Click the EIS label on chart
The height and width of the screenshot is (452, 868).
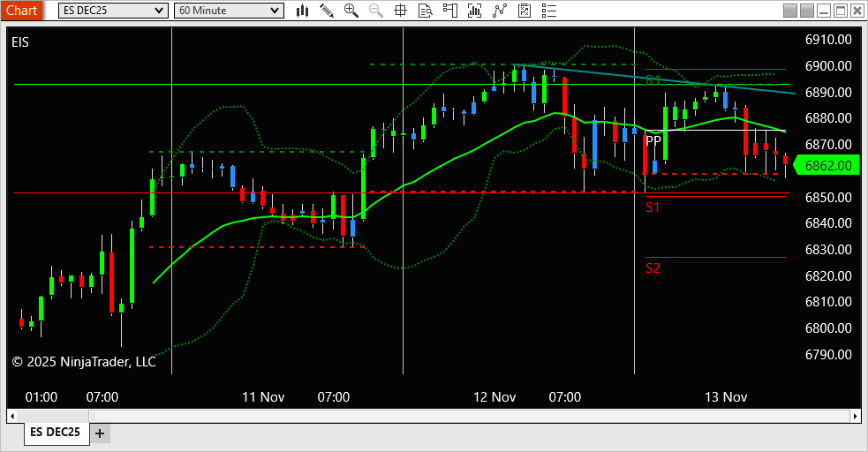click(x=20, y=42)
